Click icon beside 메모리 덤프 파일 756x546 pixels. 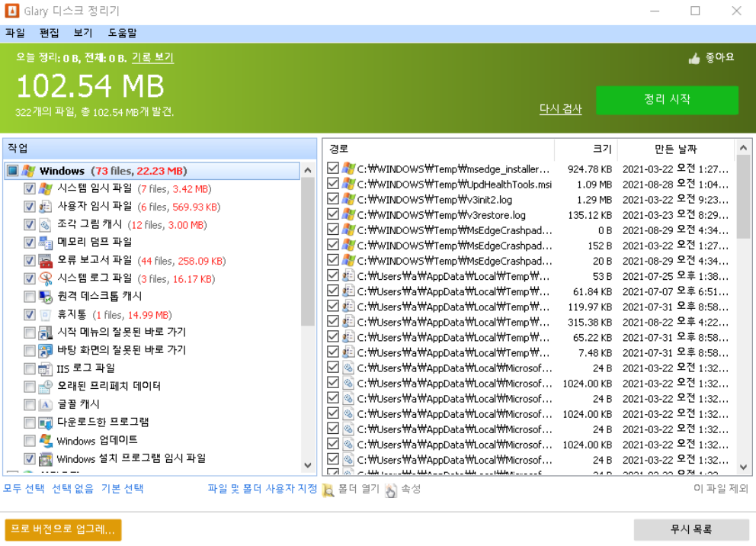point(46,242)
